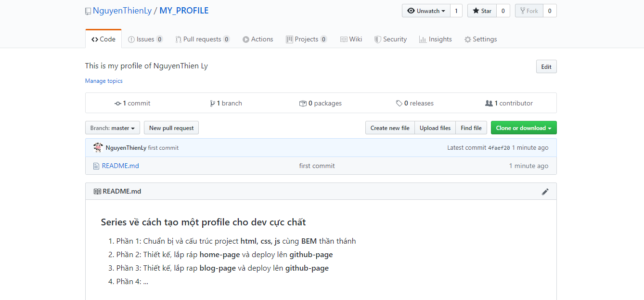This screenshot has width=644, height=300.
Task: Open the NguyenThienLy owner link in header
Action: coord(122,11)
